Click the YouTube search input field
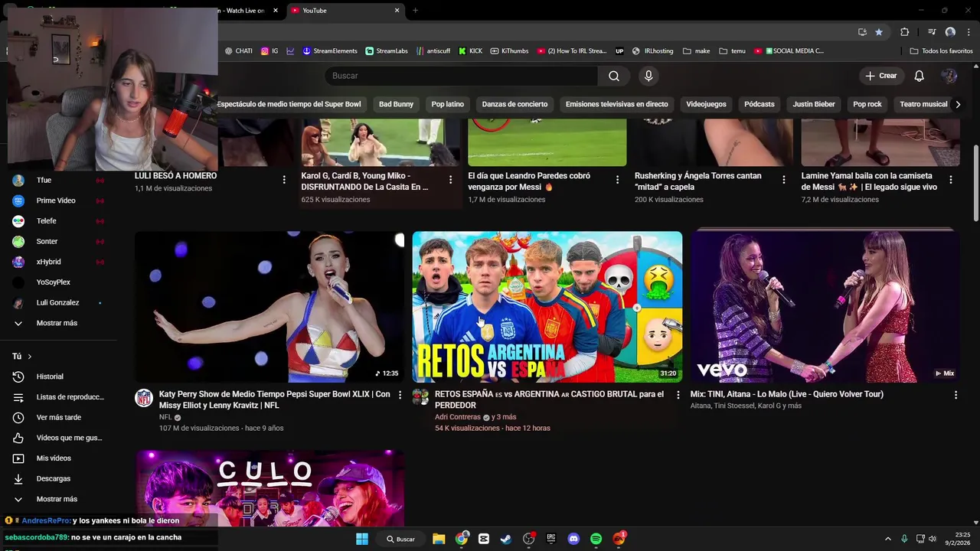Image resolution: width=980 pixels, height=551 pixels. (x=462, y=76)
